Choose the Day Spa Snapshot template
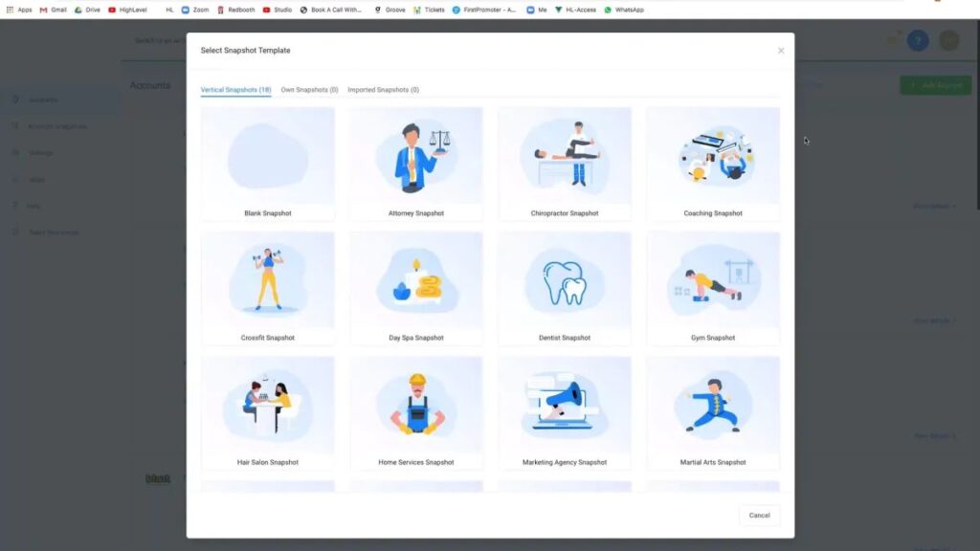The width and height of the screenshot is (980, 551). pos(415,288)
